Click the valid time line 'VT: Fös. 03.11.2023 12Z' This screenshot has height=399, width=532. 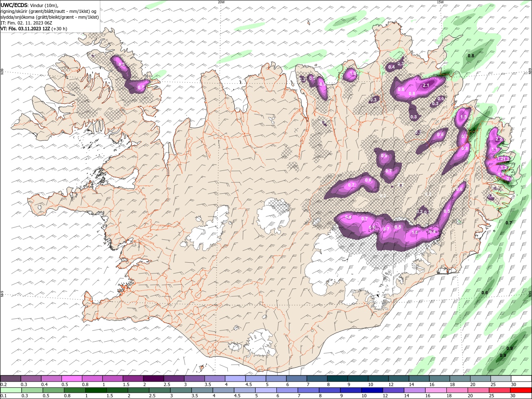coord(26,29)
